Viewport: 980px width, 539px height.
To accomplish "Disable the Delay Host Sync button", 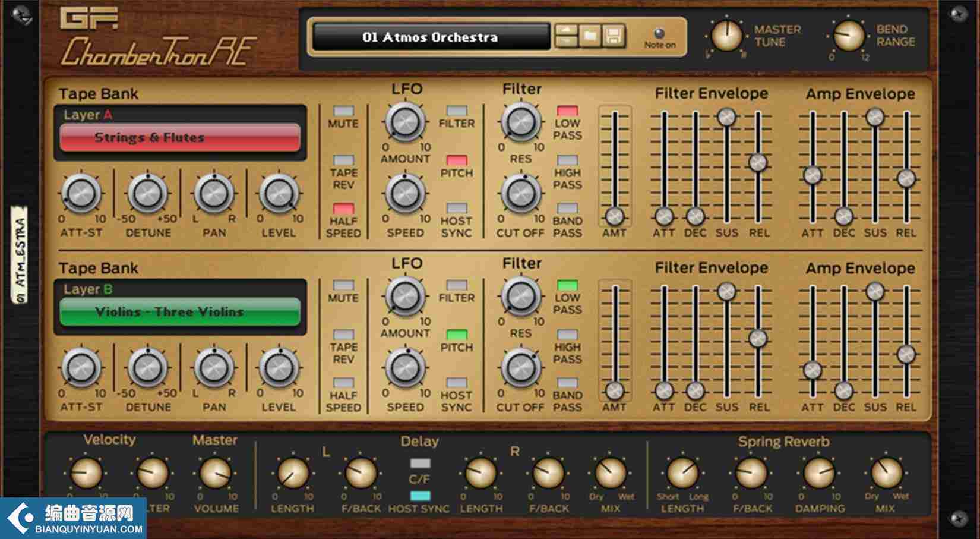I will [x=420, y=496].
